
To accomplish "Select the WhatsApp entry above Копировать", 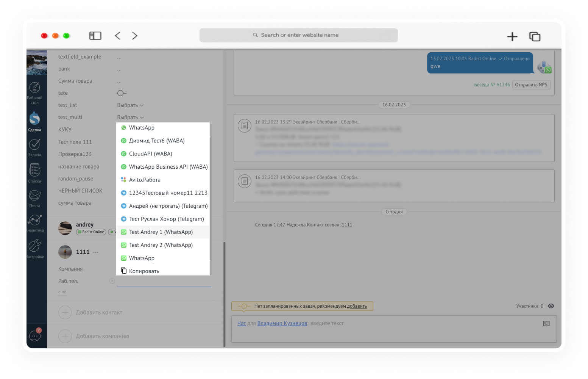I will point(163,258).
